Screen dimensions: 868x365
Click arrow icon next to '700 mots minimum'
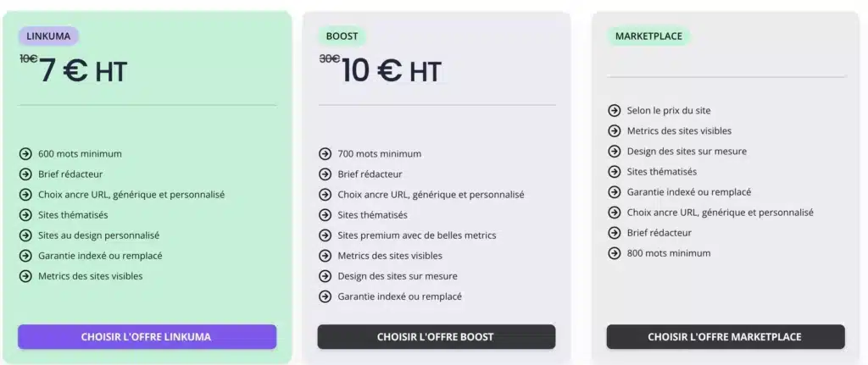click(325, 154)
